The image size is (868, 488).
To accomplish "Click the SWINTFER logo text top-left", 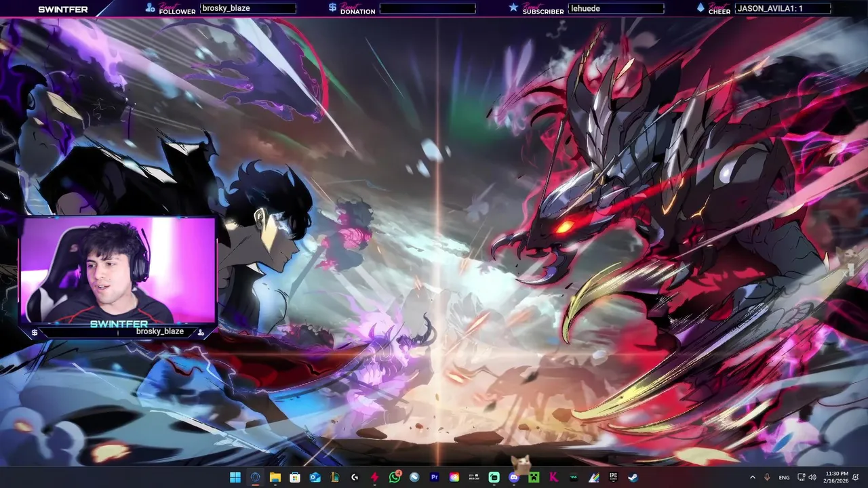I will [x=62, y=9].
